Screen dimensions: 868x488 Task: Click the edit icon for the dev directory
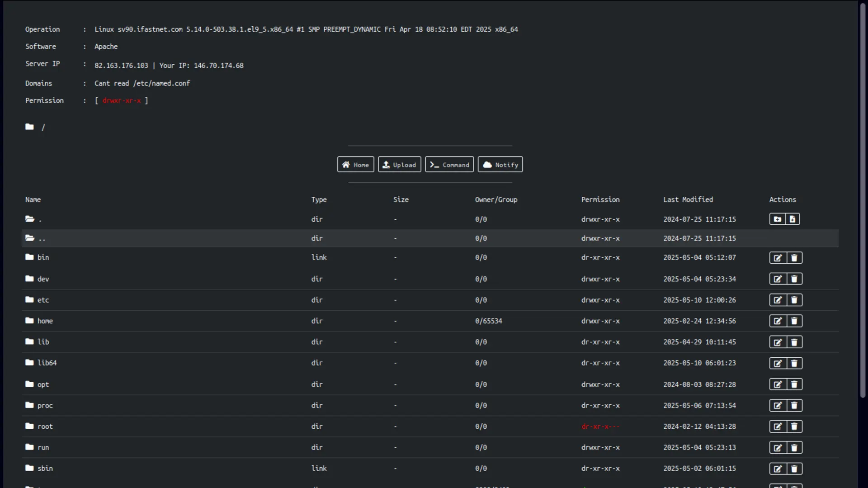pyautogui.click(x=778, y=279)
